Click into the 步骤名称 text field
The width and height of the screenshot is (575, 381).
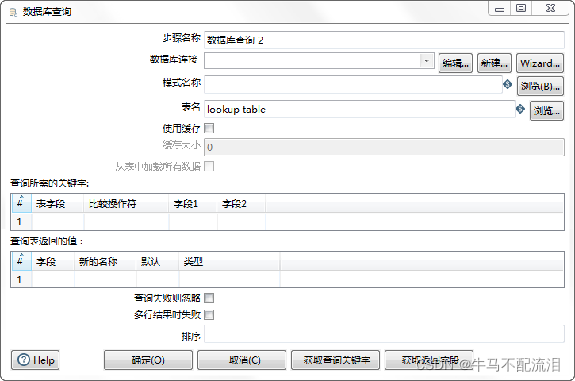(x=384, y=40)
